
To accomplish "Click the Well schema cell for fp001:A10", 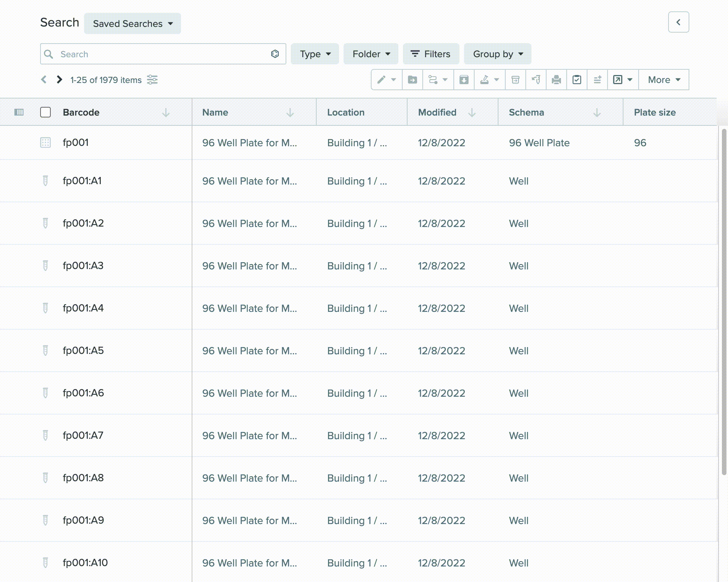I will [519, 563].
